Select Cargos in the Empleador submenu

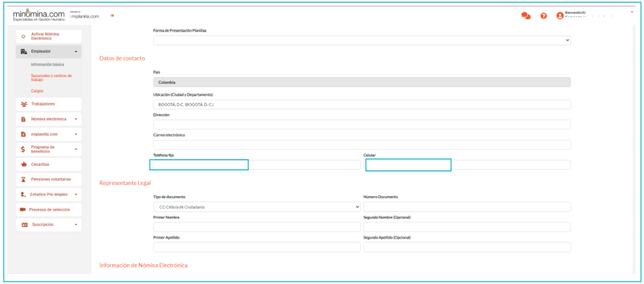37,91
